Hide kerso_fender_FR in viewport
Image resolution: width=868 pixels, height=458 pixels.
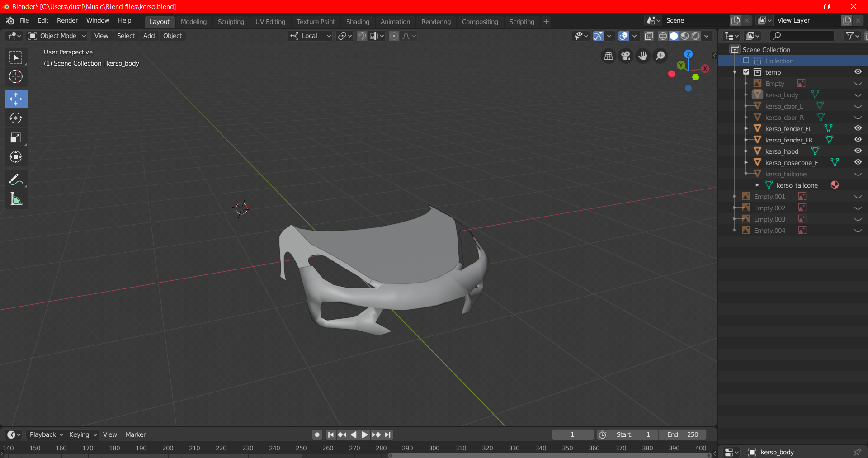(858, 140)
